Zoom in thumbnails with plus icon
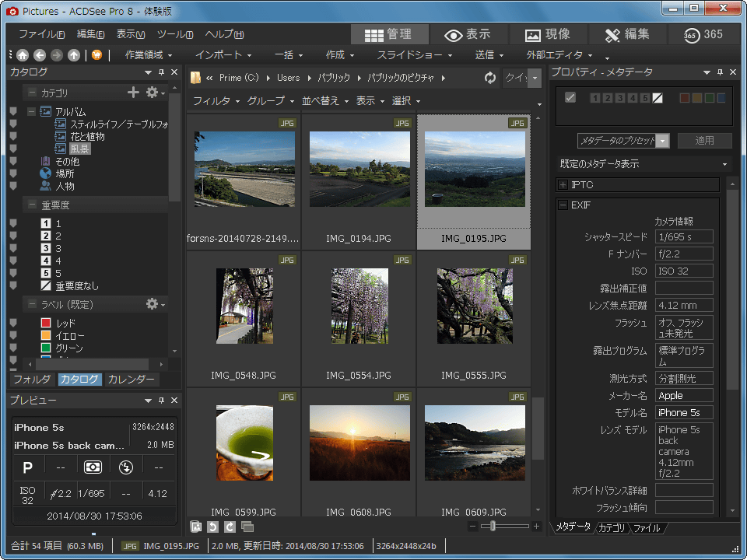The image size is (747, 560). [536, 527]
